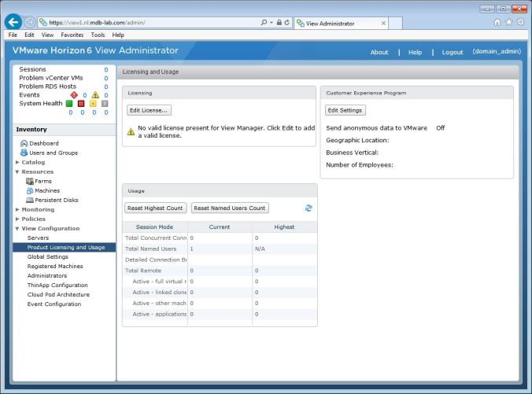Select the Machines icon under Resources
The image size is (532, 394).
(x=31, y=190)
